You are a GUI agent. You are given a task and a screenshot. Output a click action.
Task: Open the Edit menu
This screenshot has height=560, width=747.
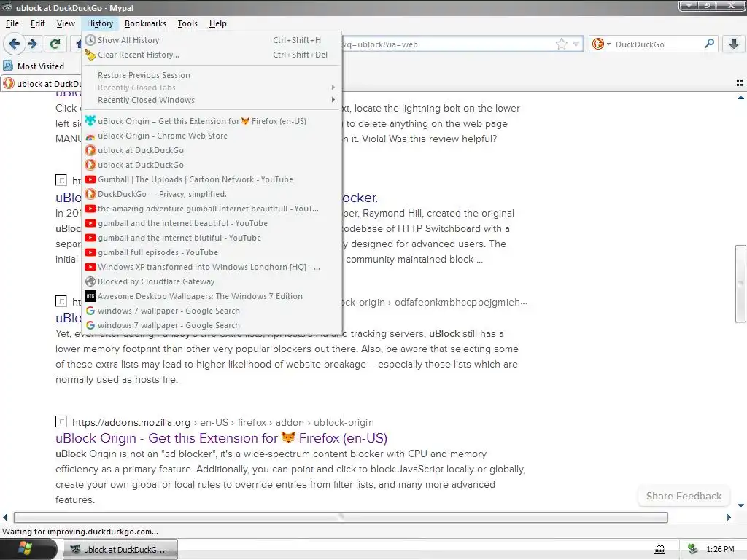pos(38,23)
